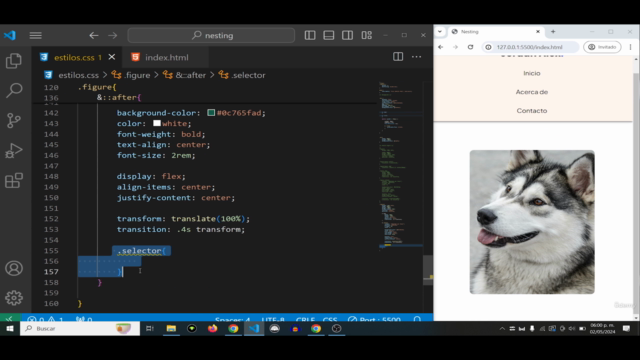Open the VS Code hamburger menu
Viewport: 640px width, 360px height.
tap(36, 36)
